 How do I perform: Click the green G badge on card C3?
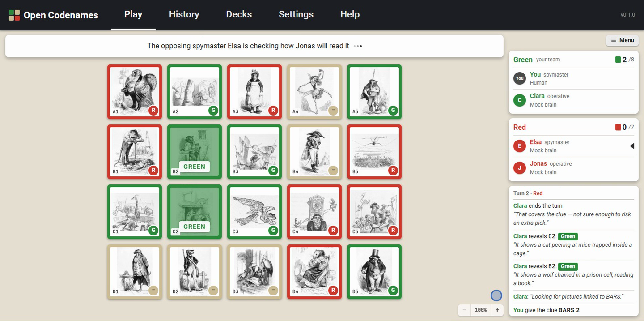click(x=273, y=231)
